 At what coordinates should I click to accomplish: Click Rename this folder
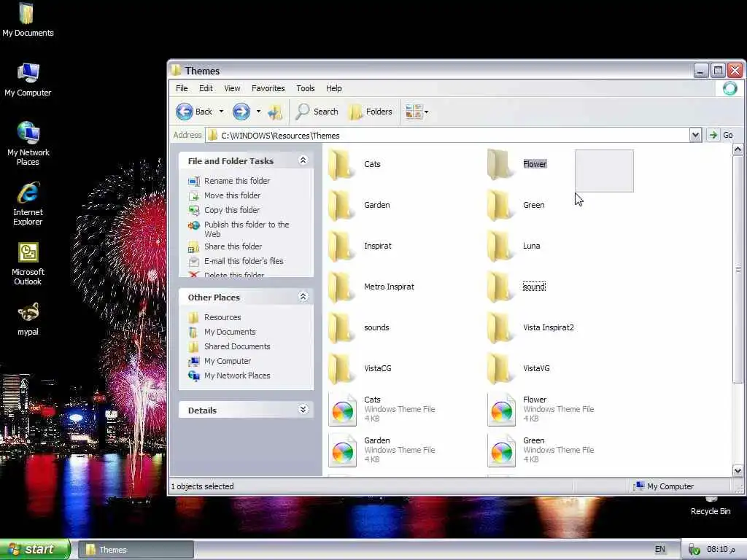tap(229, 181)
